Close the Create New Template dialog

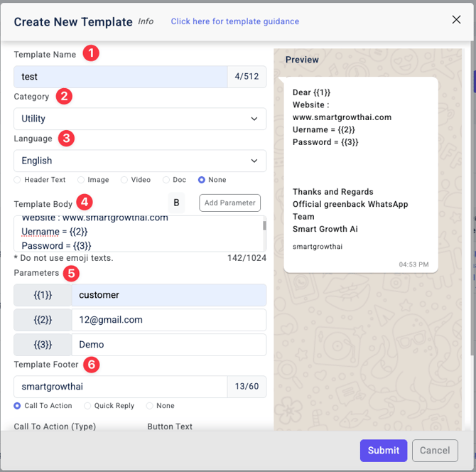(x=457, y=20)
